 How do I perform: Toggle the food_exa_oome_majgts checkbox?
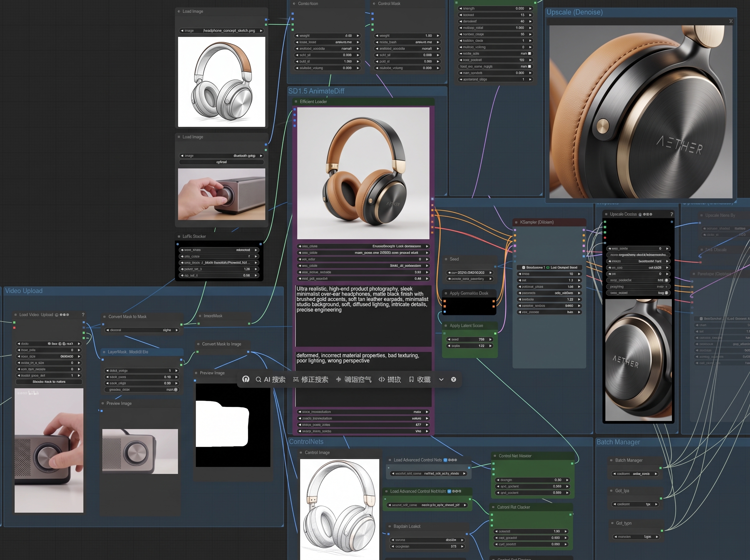[x=529, y=67]
